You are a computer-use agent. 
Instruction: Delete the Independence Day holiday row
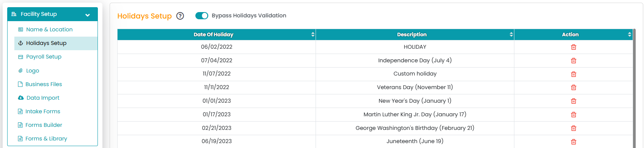tap(573, 61)
